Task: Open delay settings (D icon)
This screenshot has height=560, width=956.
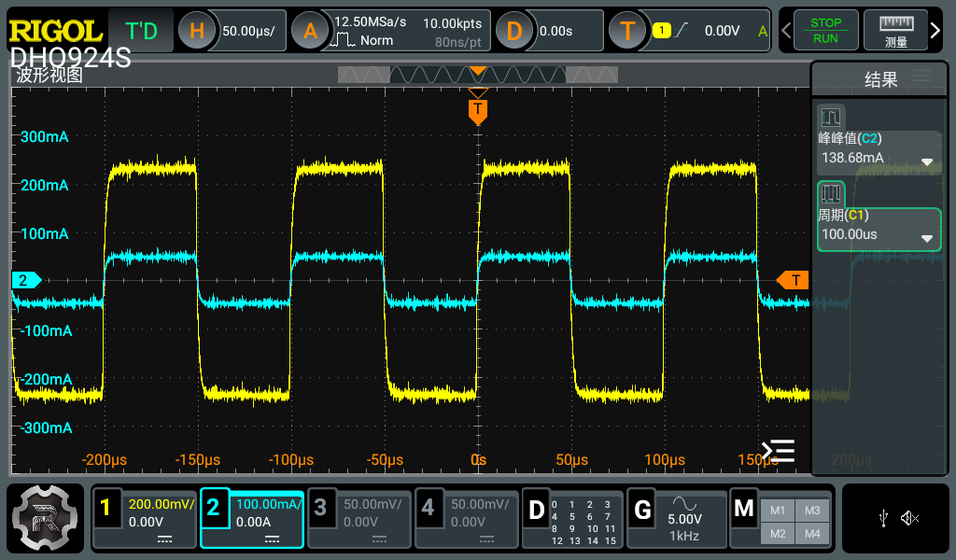Action: (514, 31)
